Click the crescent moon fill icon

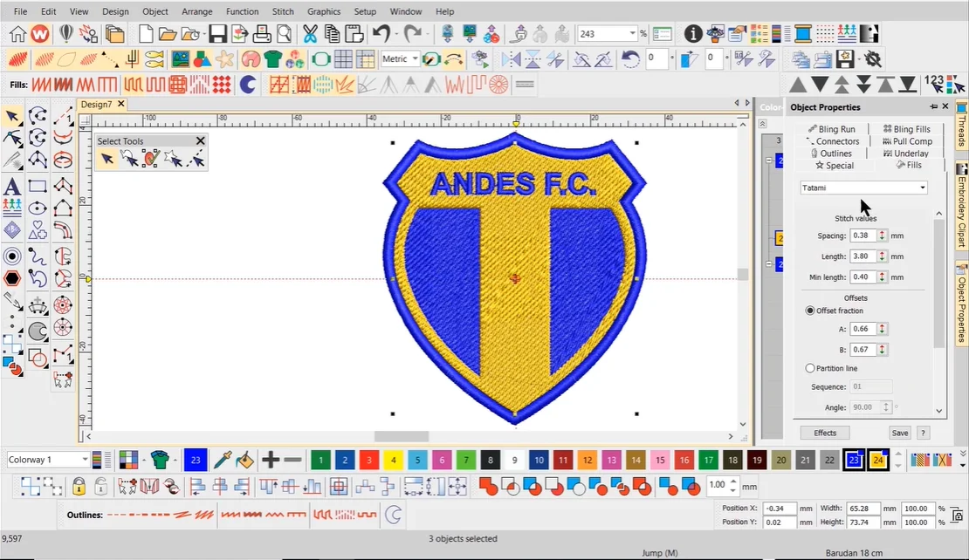pos(248,84)
